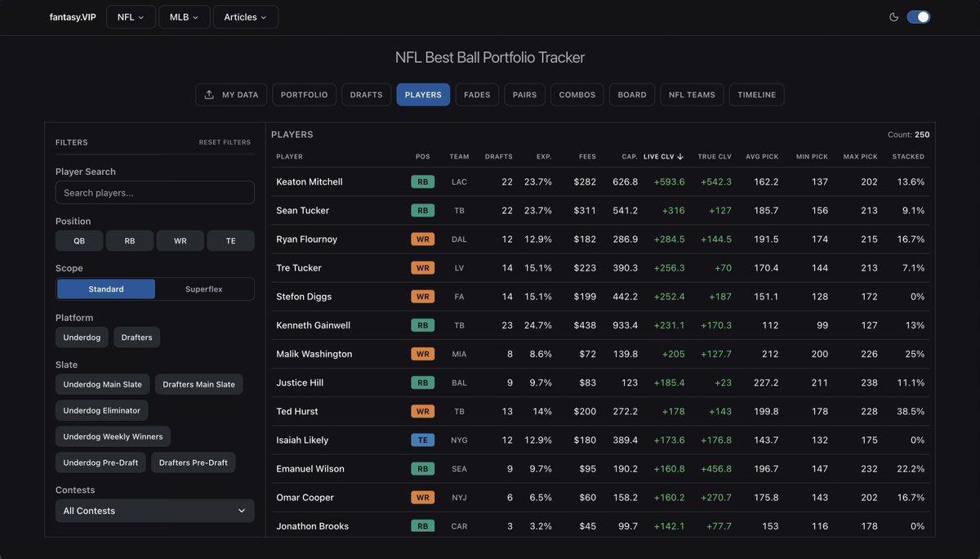Viewport: 980px width, 559px height.
Task: Select Underdog Main Slate
Action: point(103,384)
